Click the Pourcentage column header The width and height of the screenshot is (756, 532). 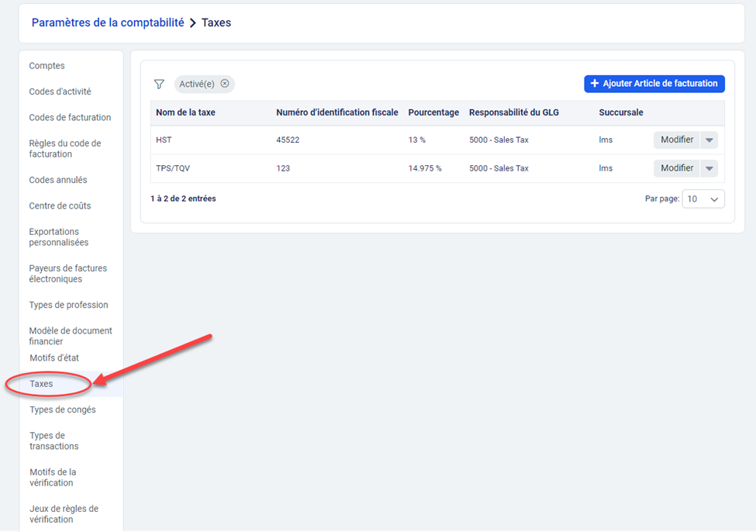[x=433, y=112]
